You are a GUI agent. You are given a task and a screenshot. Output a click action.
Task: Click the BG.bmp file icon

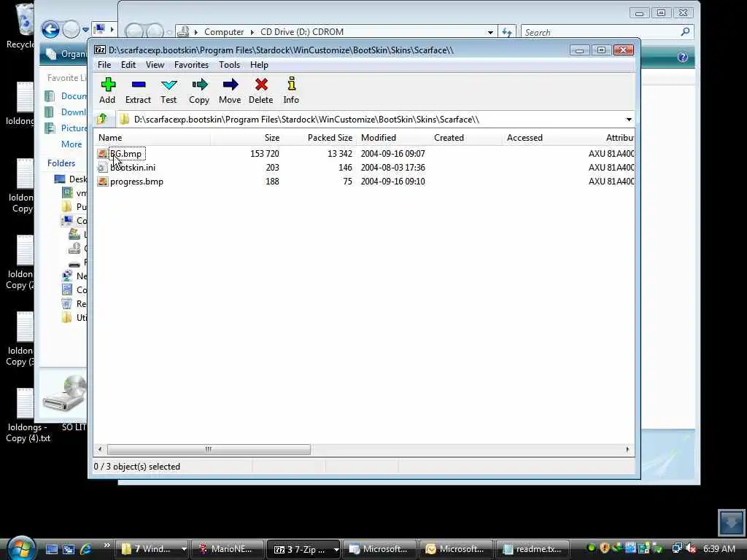(102, 154)
